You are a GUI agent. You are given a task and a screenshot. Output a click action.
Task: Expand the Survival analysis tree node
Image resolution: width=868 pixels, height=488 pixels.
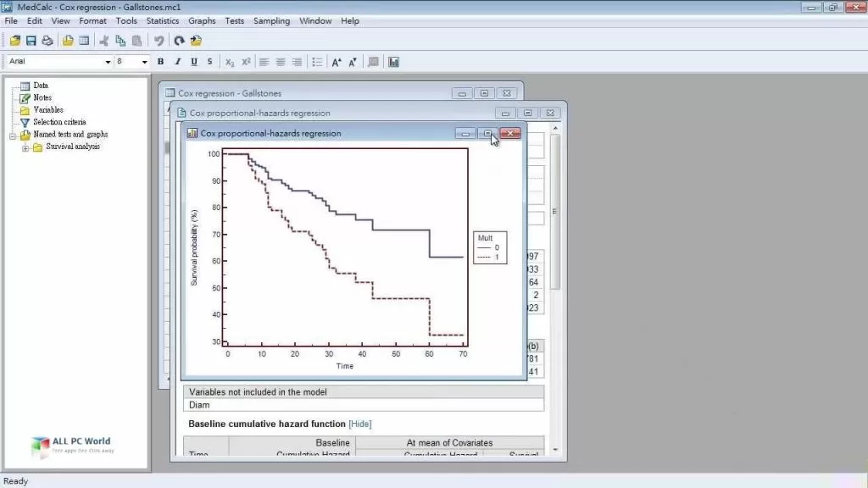[25, 147]
